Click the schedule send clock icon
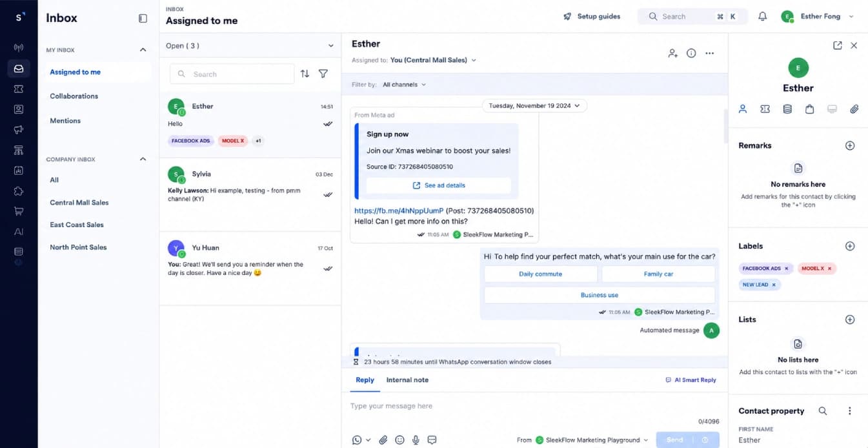This screenshot has height=448, width=868. point(705,440)
